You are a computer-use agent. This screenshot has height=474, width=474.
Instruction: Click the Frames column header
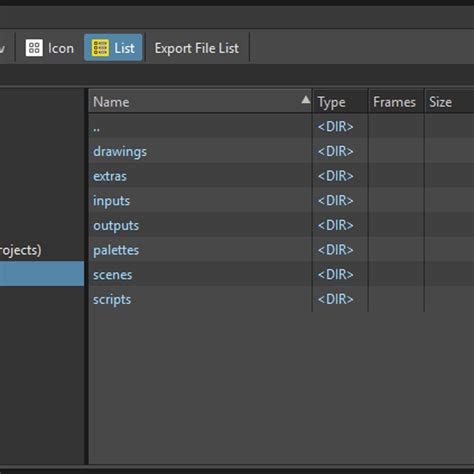pyautogui.click(x=396, y=102)
